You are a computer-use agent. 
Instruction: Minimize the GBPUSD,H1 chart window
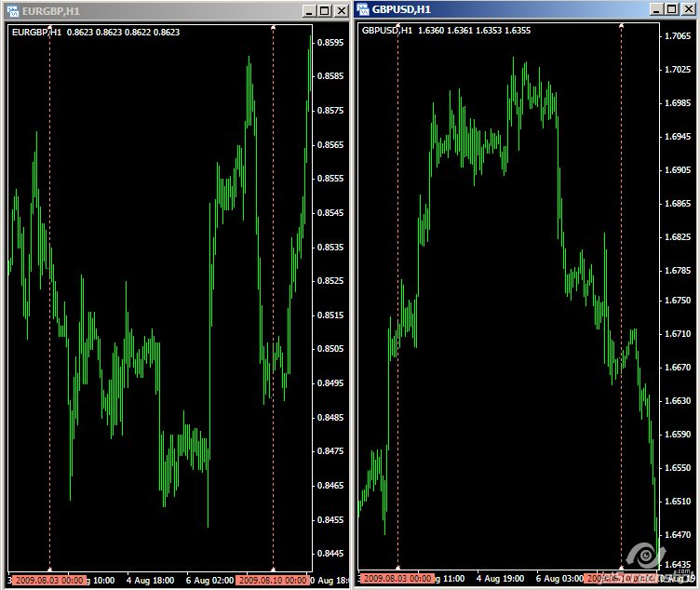[656, 9]
